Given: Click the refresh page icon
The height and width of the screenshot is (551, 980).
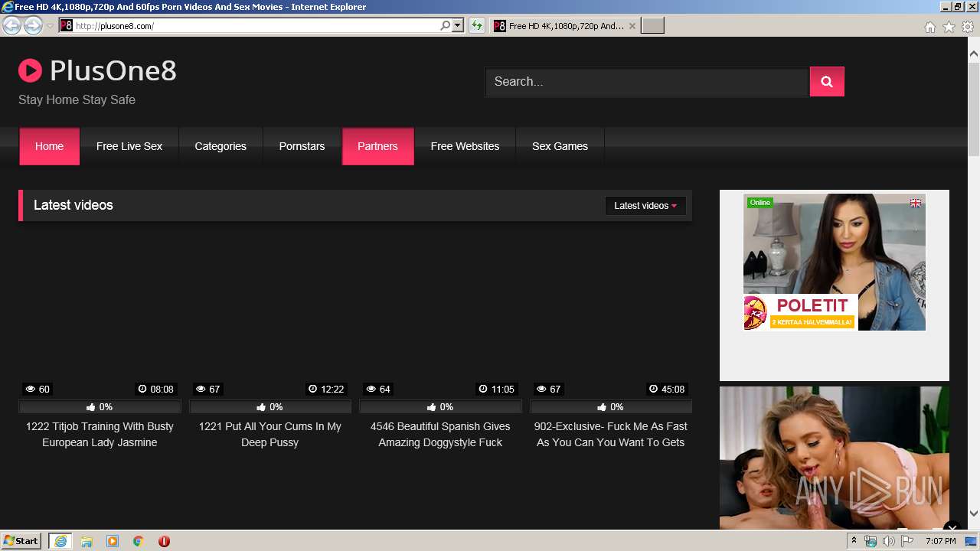Looking at the screenshot, I should (x=477, y=26).
